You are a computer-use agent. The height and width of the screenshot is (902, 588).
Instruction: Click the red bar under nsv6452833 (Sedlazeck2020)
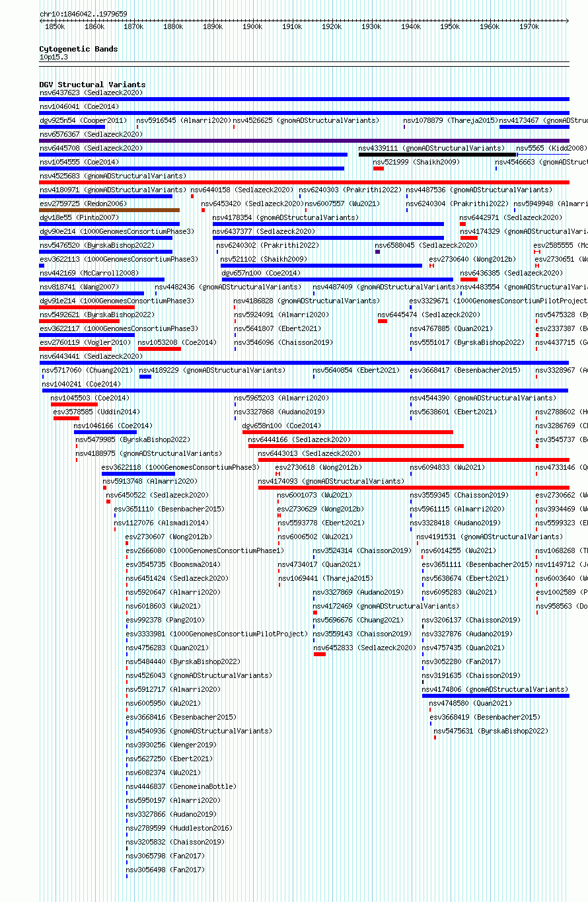click(320, 654)
